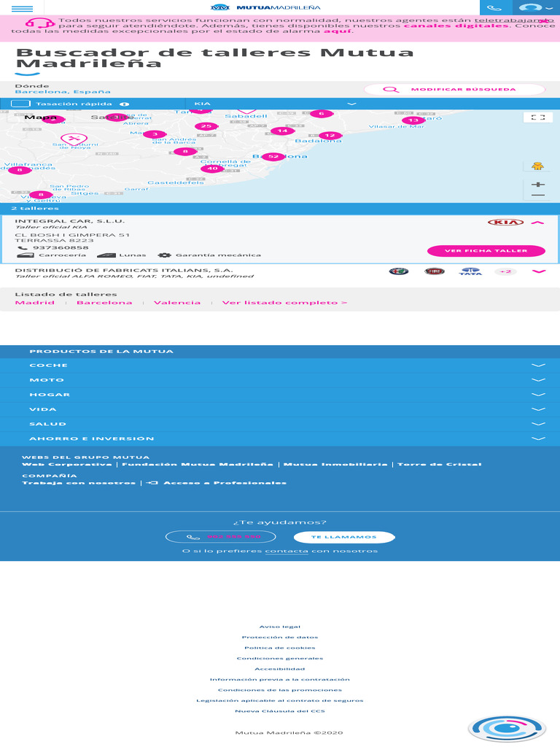
Task: Click the headset icon in the alert banner
Action: [40, 23]
